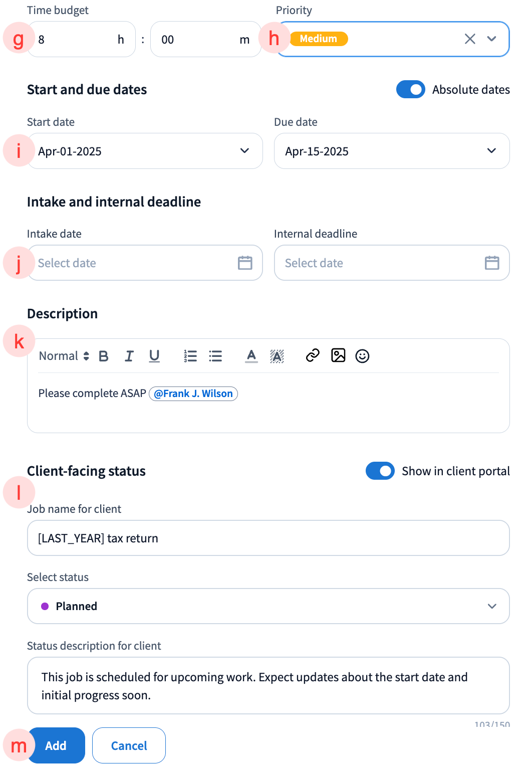Turn off Show in client portal
532x771 pixels.
click(x=380, y=471)
